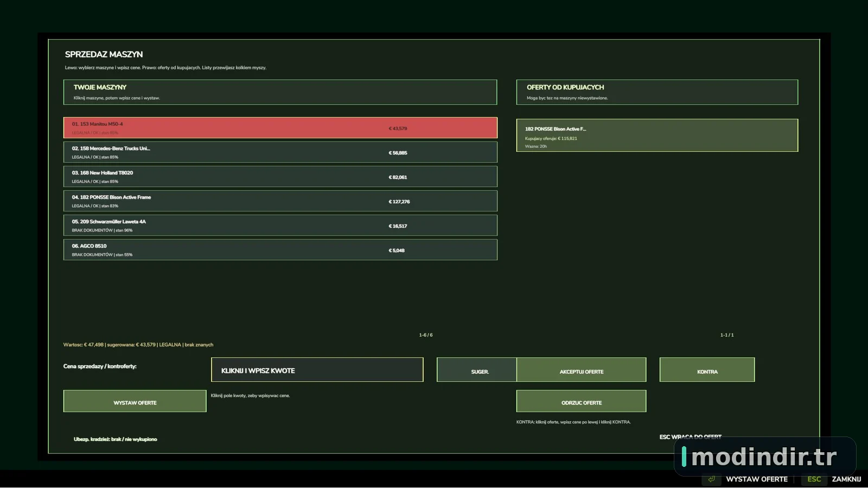The height and width of the screenshot is (488, 868).
Task: Select the 158 Mercedes-Benz Trucks machine row
Action: click(x=280, y=152)
